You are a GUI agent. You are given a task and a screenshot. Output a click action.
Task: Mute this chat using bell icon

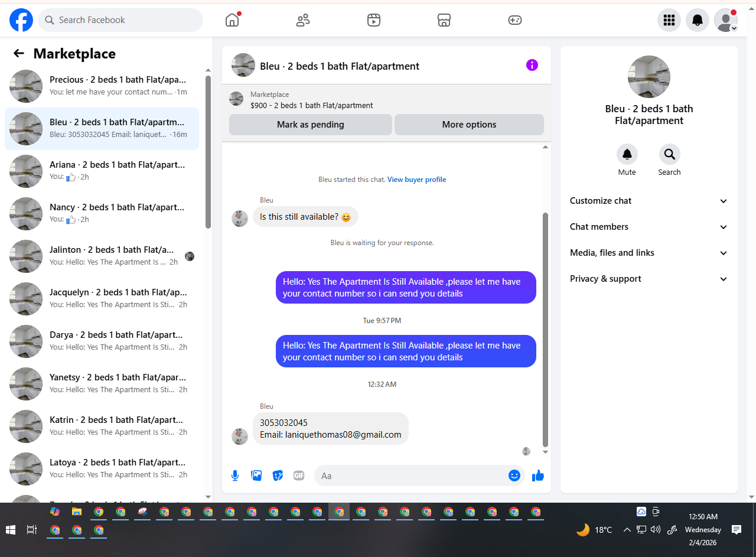click(x=627, y=154)
